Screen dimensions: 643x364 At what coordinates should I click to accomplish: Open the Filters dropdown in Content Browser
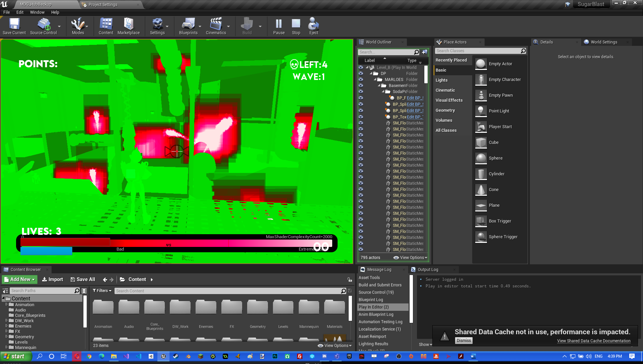102,291
